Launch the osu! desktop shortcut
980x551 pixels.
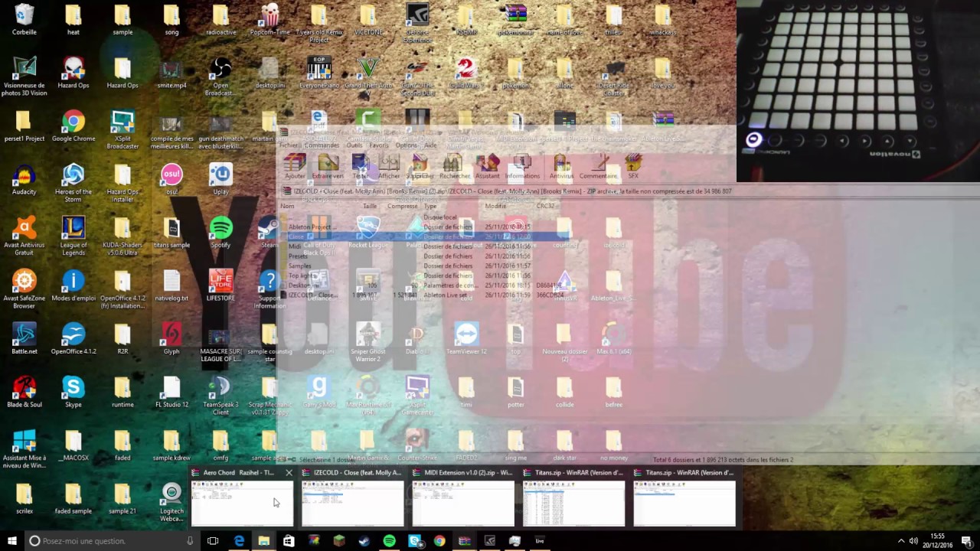pos(171,179)
